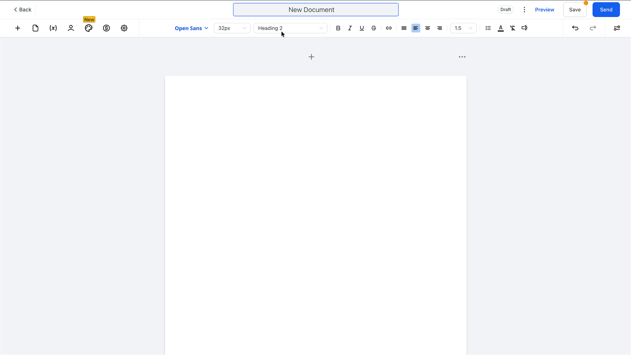
Task: Select left text alignment
Action: pyautogui.click(x=416, y=28)
